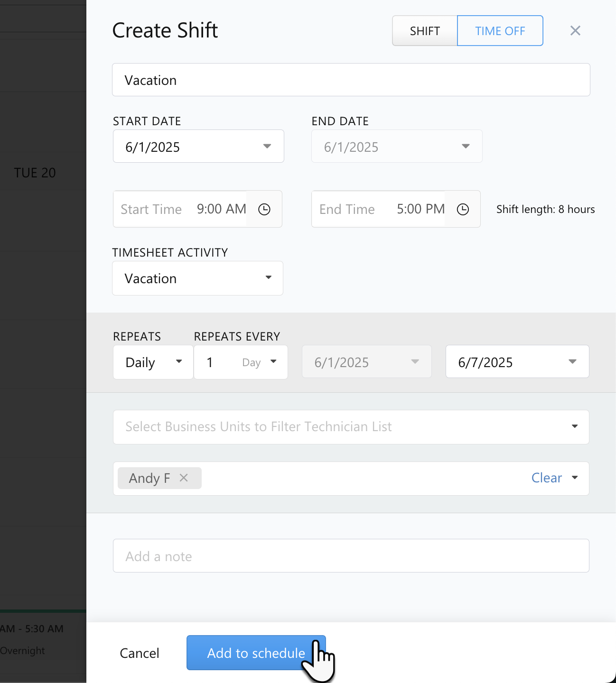Close the Create Shift dialog
Screen dimensions: 616x683
pos(575,30)
